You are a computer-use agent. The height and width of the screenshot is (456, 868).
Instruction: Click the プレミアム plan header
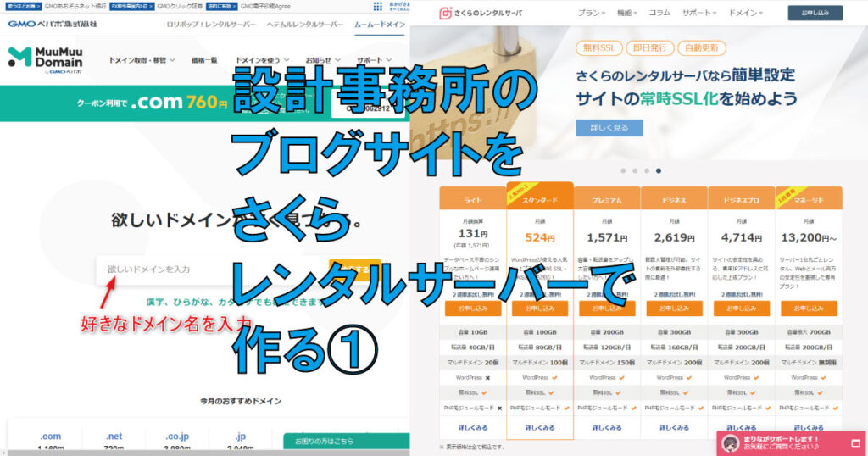point(607,199)
